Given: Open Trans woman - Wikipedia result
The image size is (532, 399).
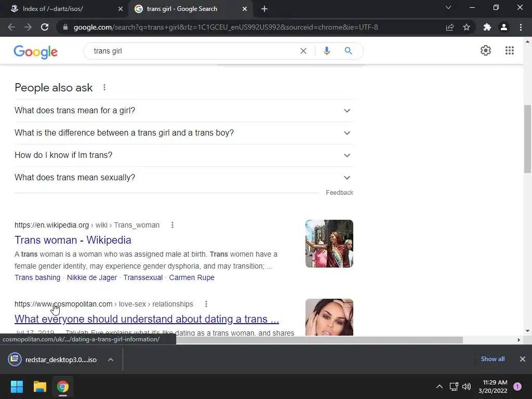Looking at the screenshot, I should (x=73, y=240).
